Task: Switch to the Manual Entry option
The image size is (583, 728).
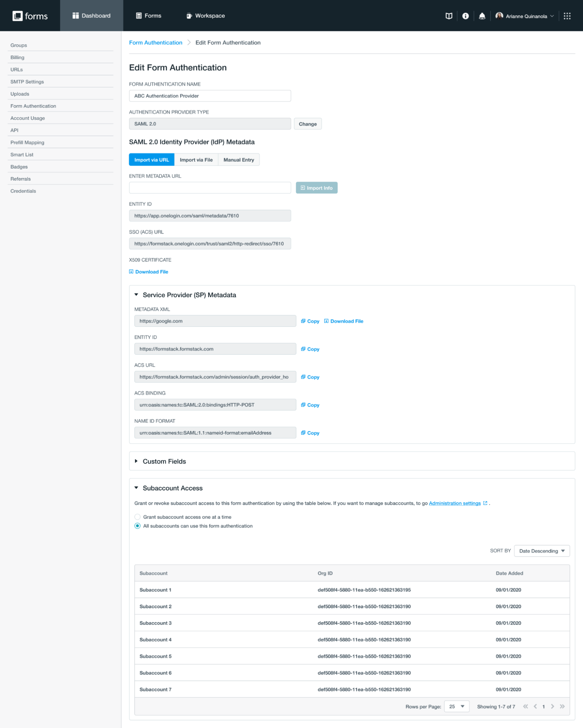Action: coord(239,160)
